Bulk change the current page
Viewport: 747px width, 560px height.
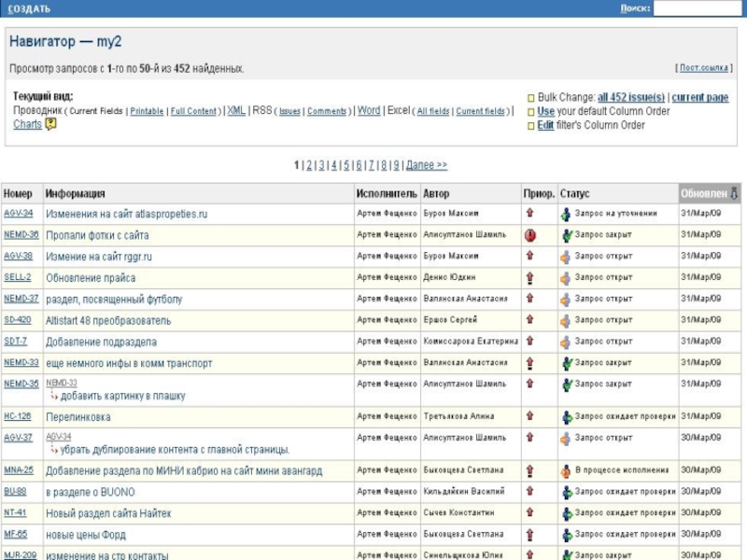[x=699, y=97]
